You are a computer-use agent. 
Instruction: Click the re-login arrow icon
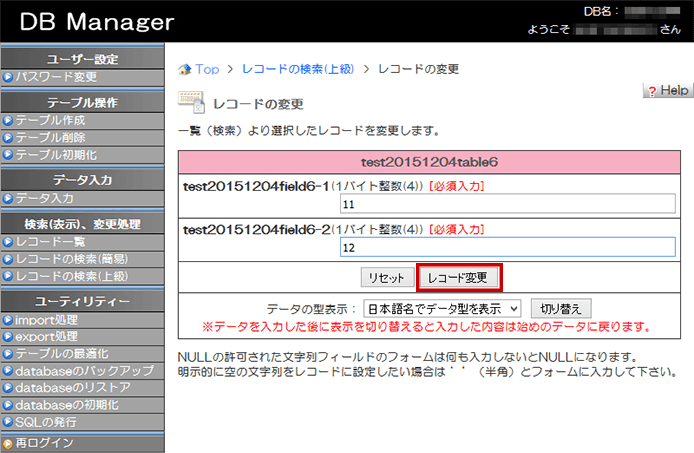(8, 443)
